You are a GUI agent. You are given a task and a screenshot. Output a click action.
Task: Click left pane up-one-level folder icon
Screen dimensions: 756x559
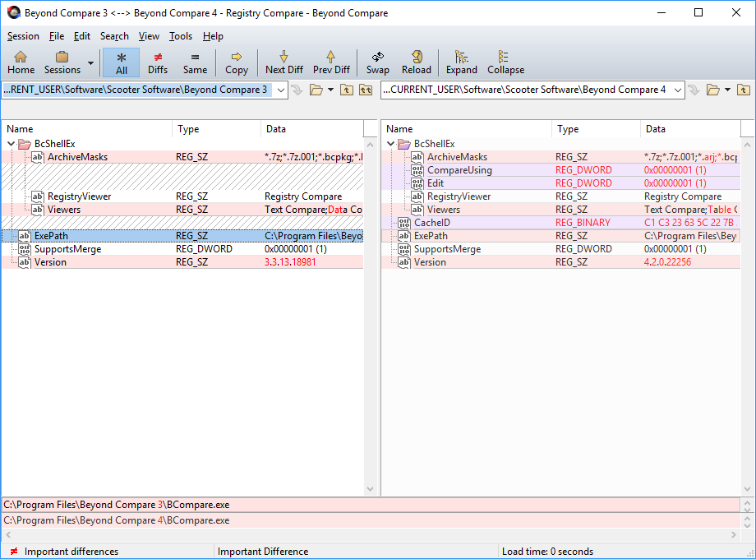coord(346,90)
